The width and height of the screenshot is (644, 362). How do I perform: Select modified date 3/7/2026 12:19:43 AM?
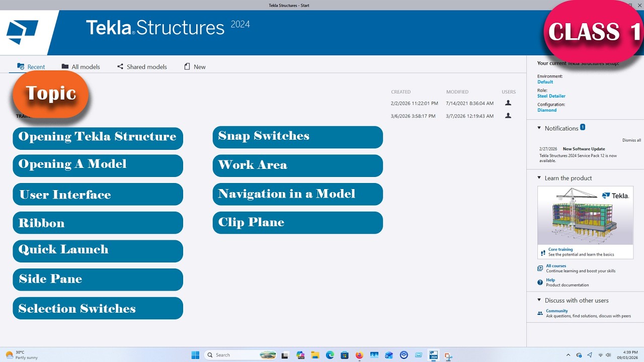[x=470, y=116]
